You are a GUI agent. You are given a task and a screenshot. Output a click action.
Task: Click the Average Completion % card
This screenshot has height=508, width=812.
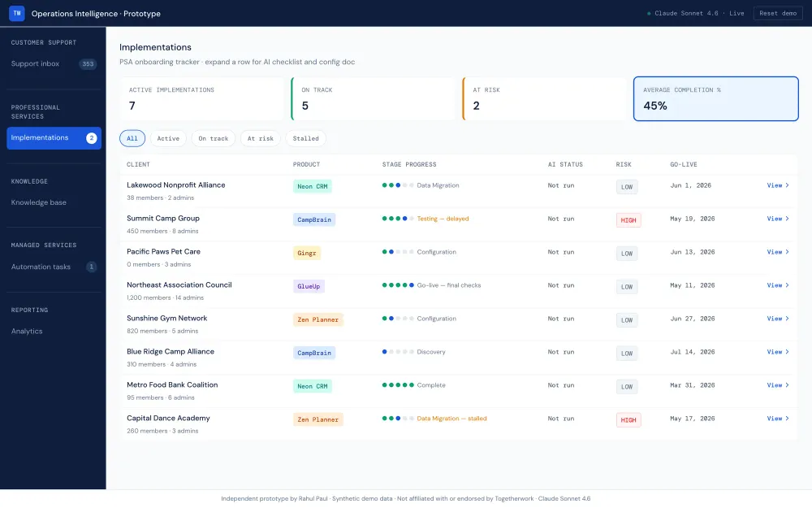pos(715,99)
